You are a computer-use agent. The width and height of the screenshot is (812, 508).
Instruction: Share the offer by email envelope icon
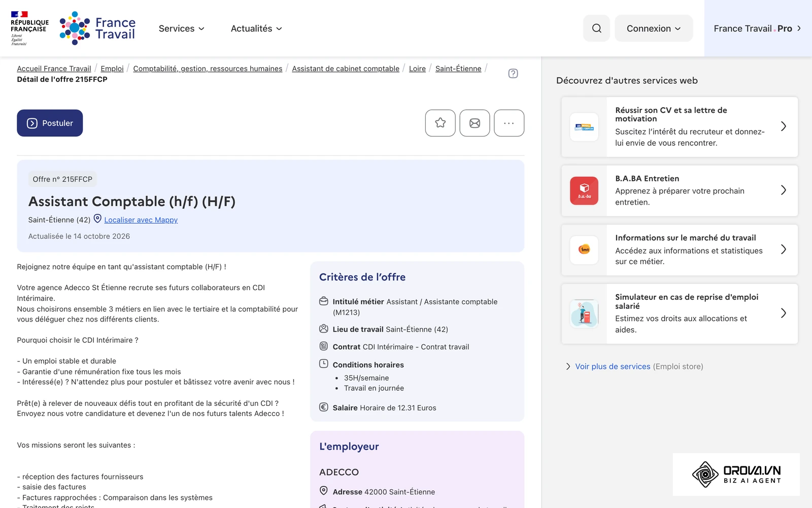pyautogui.click(x=475, y=123)
